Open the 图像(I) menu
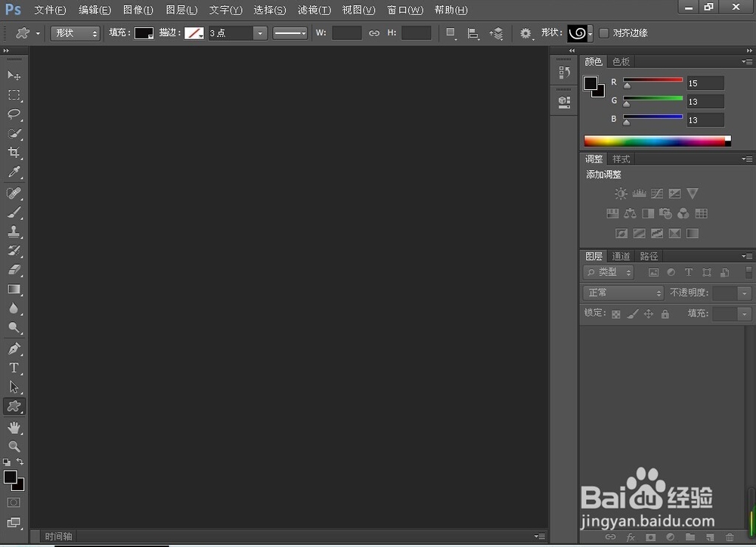756x547 pixels. tap(138, 10)
